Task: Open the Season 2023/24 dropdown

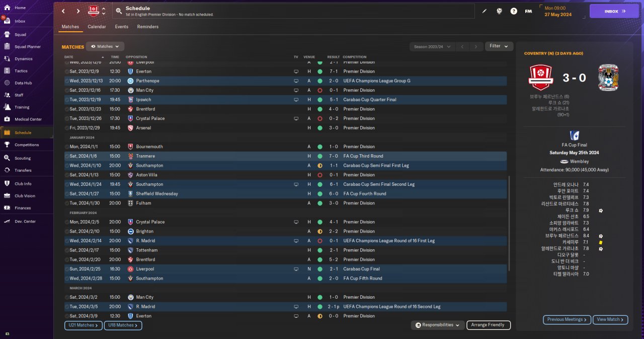Action: click(432, 46)
